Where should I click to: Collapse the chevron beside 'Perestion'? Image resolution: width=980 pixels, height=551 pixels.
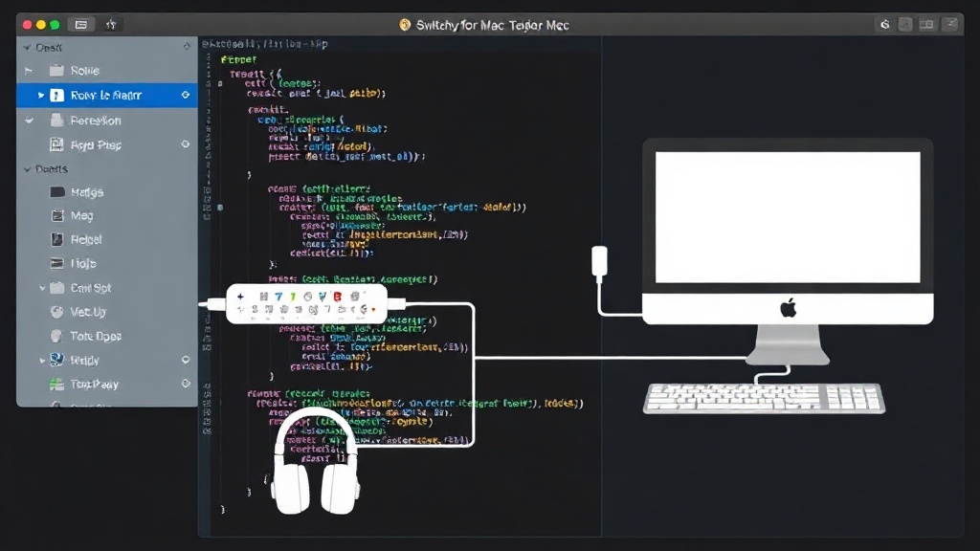pyautogui.click(x=29, y=120)
